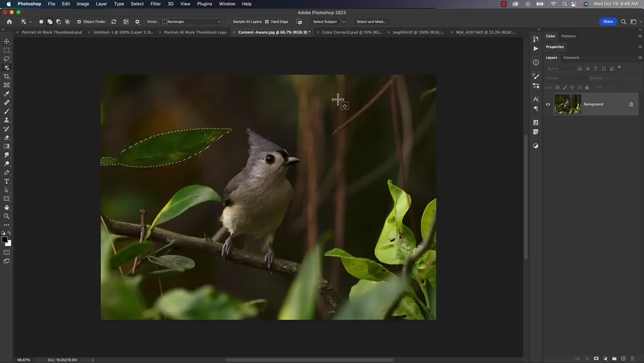The height and width of the screenshot is (363, 644).
Task: Switch to the Channels tab
Action: 571,57
